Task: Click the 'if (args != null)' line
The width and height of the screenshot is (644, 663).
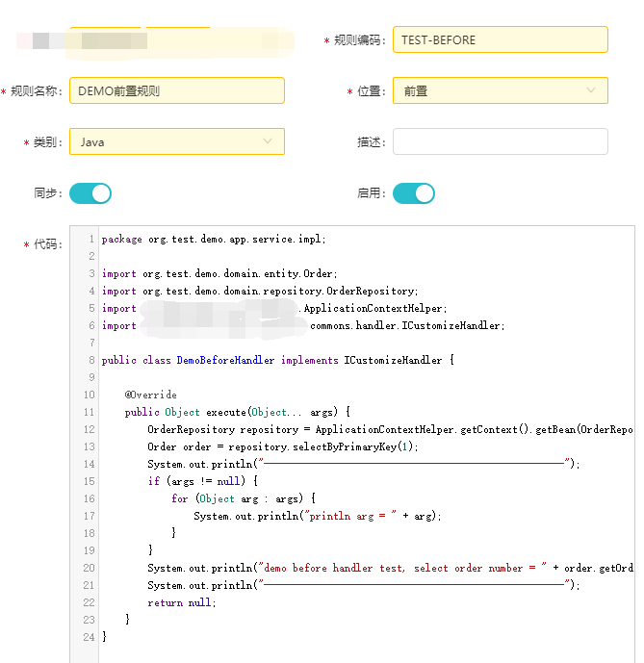Action: point(203,481)
